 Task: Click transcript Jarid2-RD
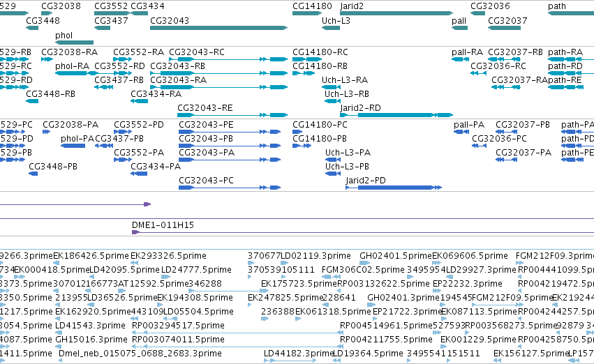point(360,108)
